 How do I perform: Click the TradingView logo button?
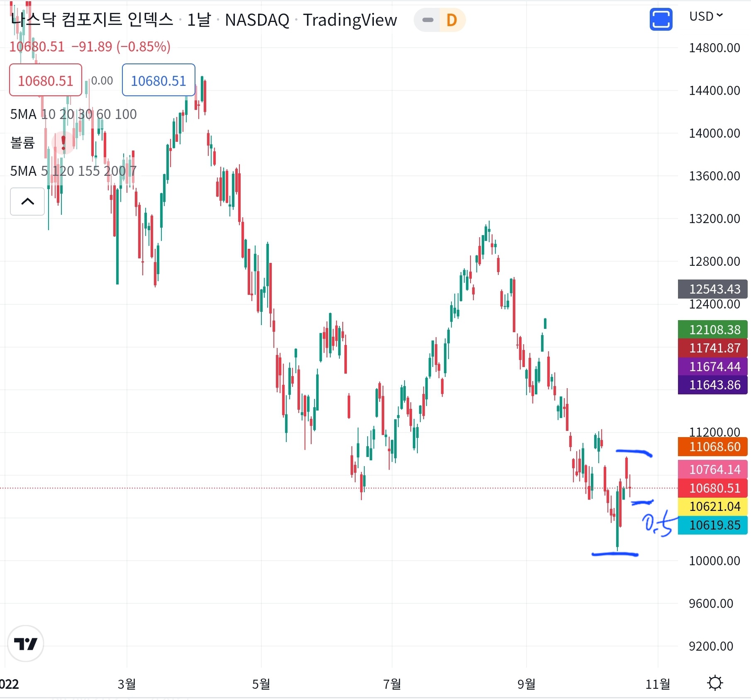(x=26, y=644)
